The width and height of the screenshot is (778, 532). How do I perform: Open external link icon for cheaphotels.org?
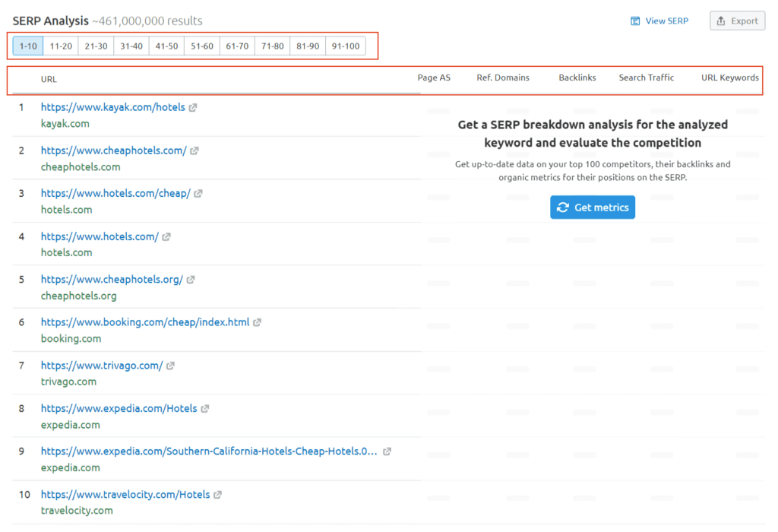point(191,280)
